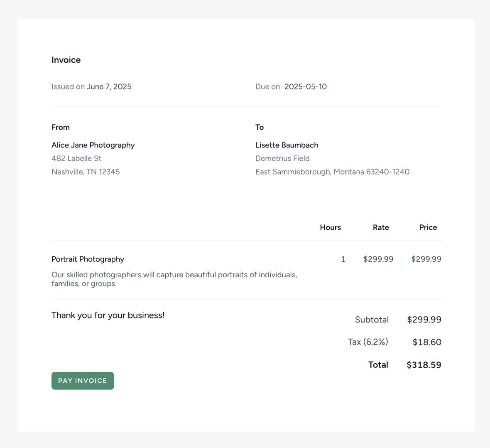Click the Portrait Photography description text
490x448 pixels.
[x=174, y=279]
